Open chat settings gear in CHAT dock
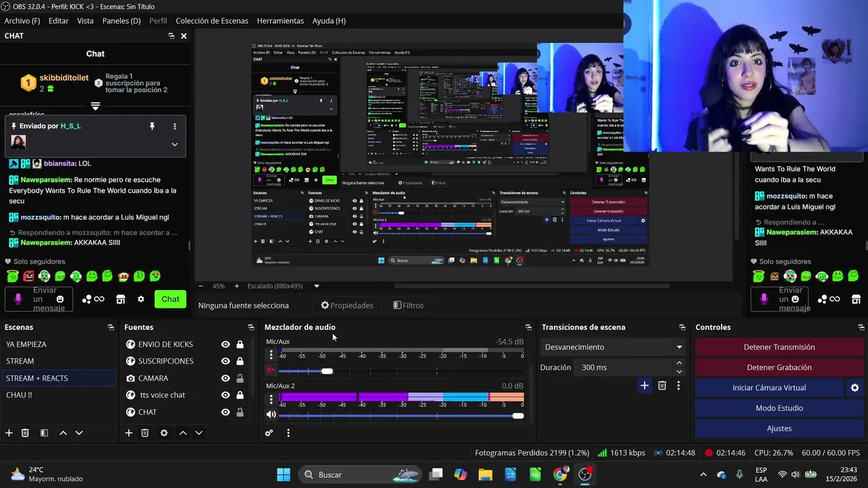This screenshot has width=868, height=488. point(140,299)
